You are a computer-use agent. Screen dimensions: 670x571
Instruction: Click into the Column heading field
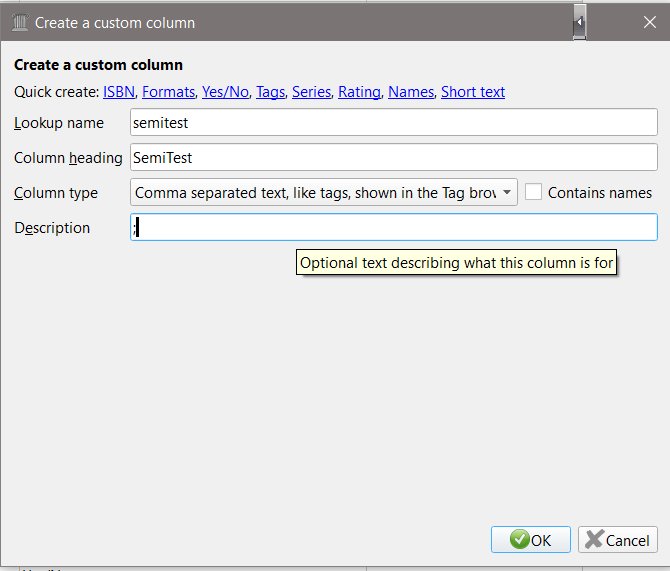click(393, 157)
